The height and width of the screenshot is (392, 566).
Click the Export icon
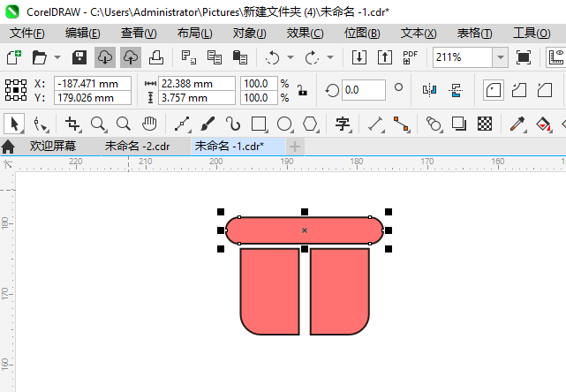[x=385, y=57]
